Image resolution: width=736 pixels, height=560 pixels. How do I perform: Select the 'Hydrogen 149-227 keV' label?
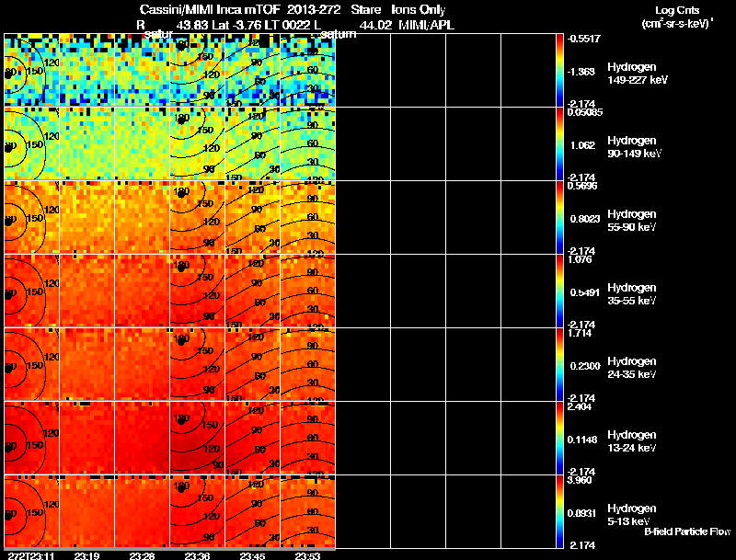tap(638, 74)
